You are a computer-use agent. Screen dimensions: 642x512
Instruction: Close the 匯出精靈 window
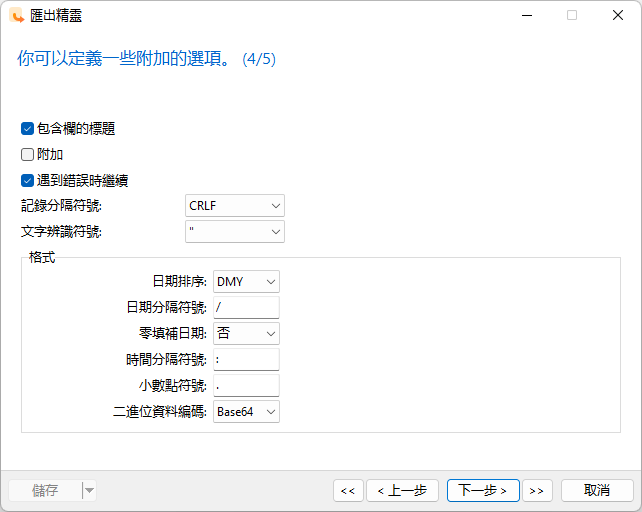[x=618, y=15]
